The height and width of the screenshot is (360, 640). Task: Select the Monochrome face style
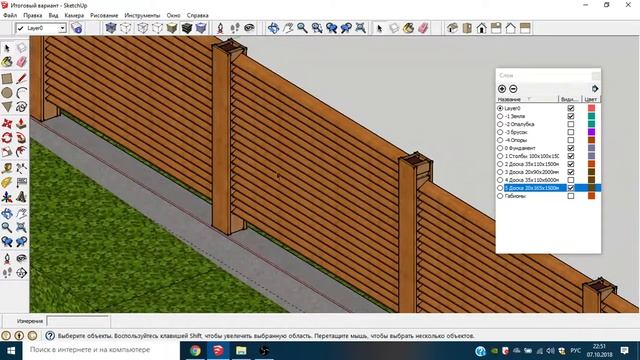(x=201, y=28)
